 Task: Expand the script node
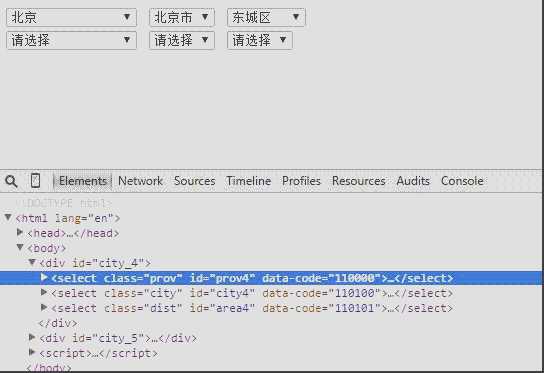pos(32,353)
